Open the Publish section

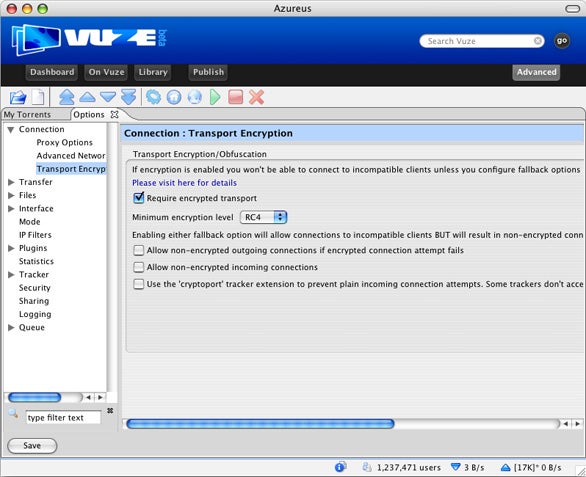(208, 72)
